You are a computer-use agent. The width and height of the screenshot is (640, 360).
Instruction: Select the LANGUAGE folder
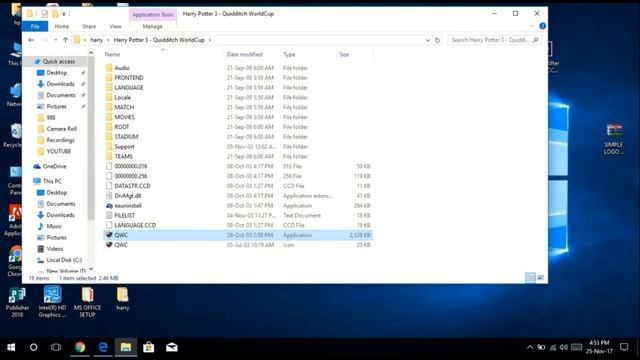pyautogui.click(x=129, y=87)
